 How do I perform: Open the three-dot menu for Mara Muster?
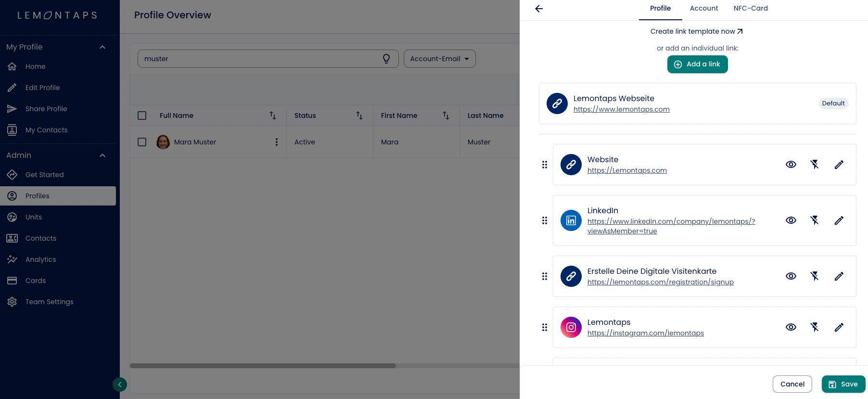[x=277, y=142]
